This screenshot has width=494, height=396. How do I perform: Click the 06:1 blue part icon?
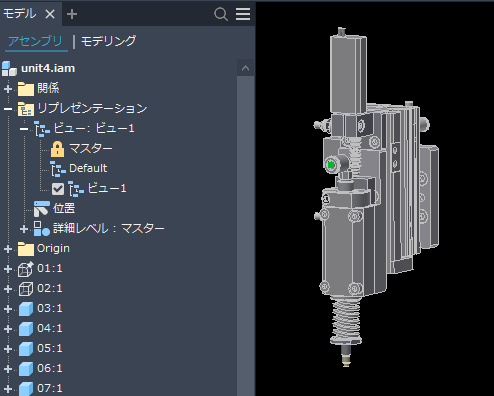(26, 369)
